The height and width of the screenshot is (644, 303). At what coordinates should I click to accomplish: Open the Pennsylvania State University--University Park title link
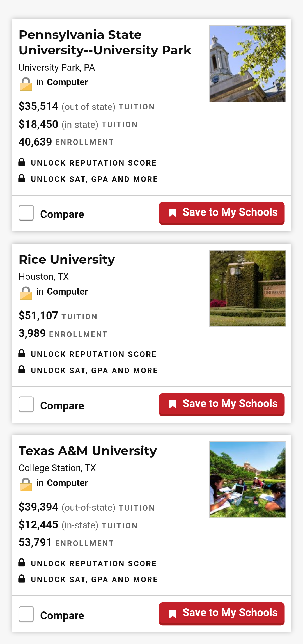[105, 43]
